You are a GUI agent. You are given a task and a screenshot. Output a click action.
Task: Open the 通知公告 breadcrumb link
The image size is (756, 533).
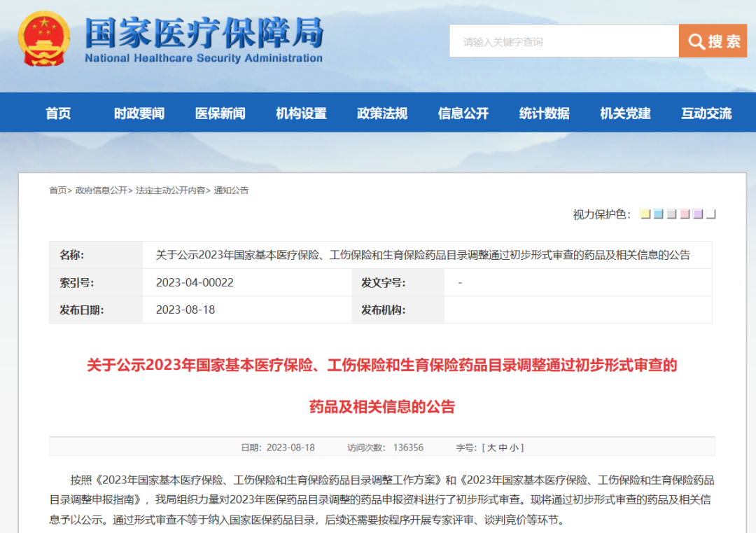pyautogui.click(x=231, y=191)
